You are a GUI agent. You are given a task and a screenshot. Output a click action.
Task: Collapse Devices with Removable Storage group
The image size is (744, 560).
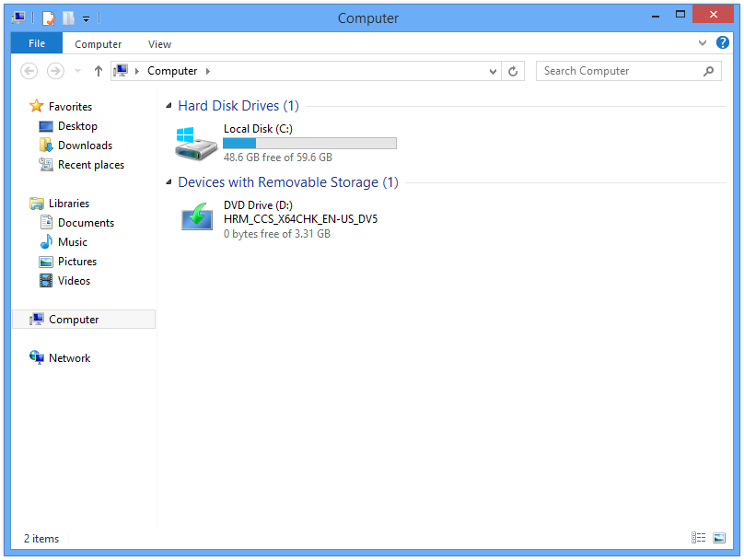(169, 182)
